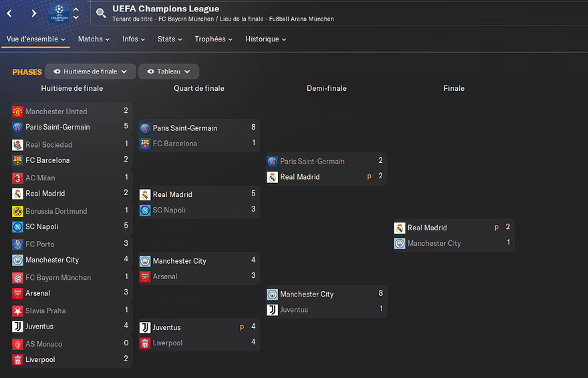Image resolution: width=588 pixels, height=378 pixels.
Task: Select the Vue d'ensemble tab
Action: [35, 39]
